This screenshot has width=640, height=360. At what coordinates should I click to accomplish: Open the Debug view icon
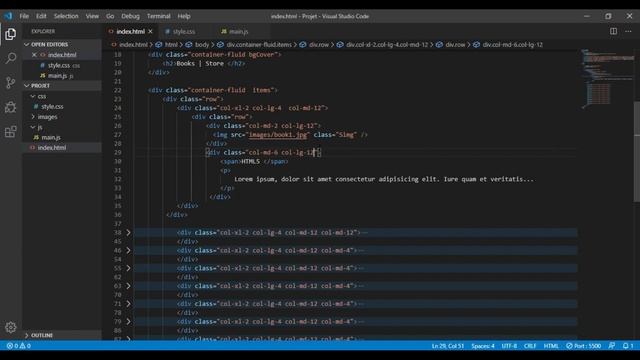coord(11,107)
